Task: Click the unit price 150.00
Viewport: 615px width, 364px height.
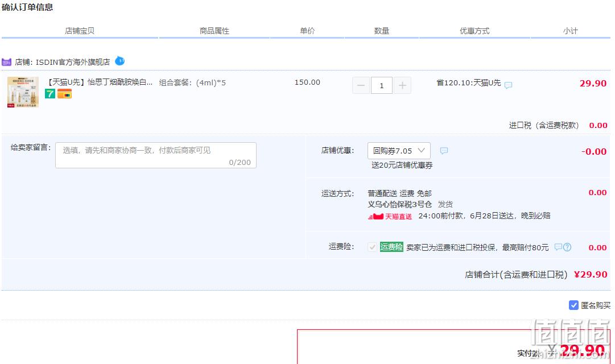Action: 307,82
